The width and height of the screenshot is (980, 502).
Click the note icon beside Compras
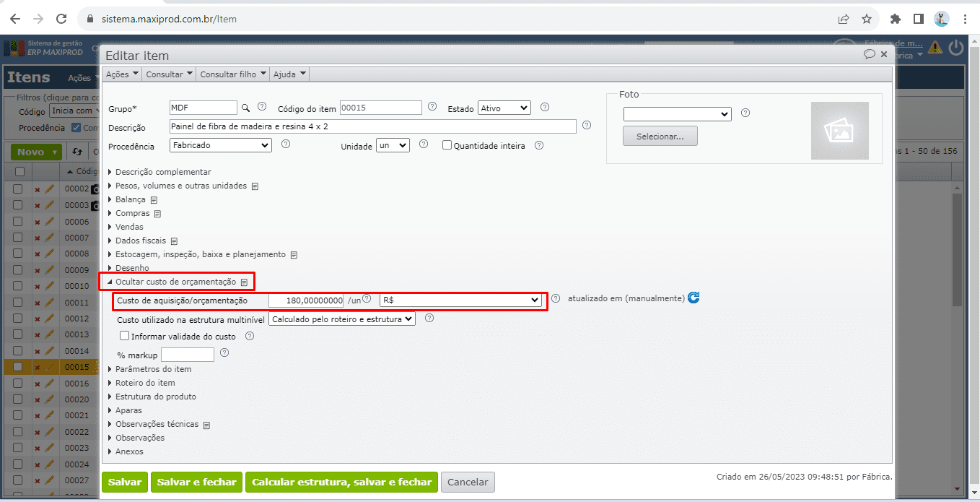click(x=158, y=214)
